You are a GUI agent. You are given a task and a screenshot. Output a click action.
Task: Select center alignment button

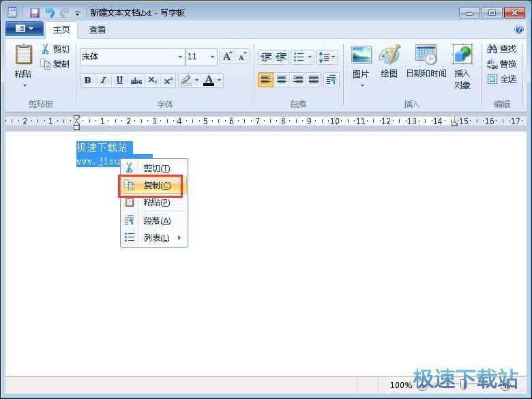[282, 80]
